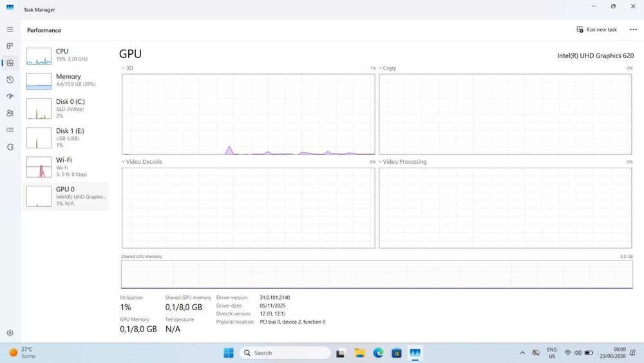Screen dimensions: 644x363
Task: Select Wi-Fi performance item
Action: click(x=66, y=167)
